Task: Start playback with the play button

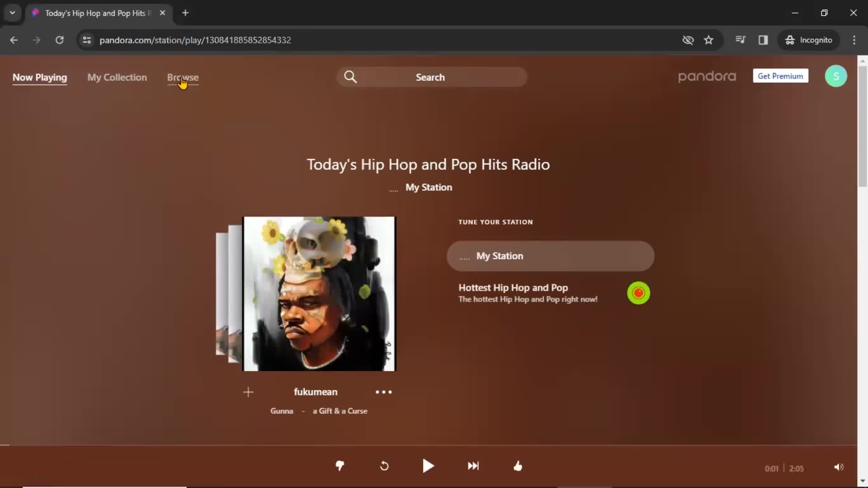Action: coord(428,466)
